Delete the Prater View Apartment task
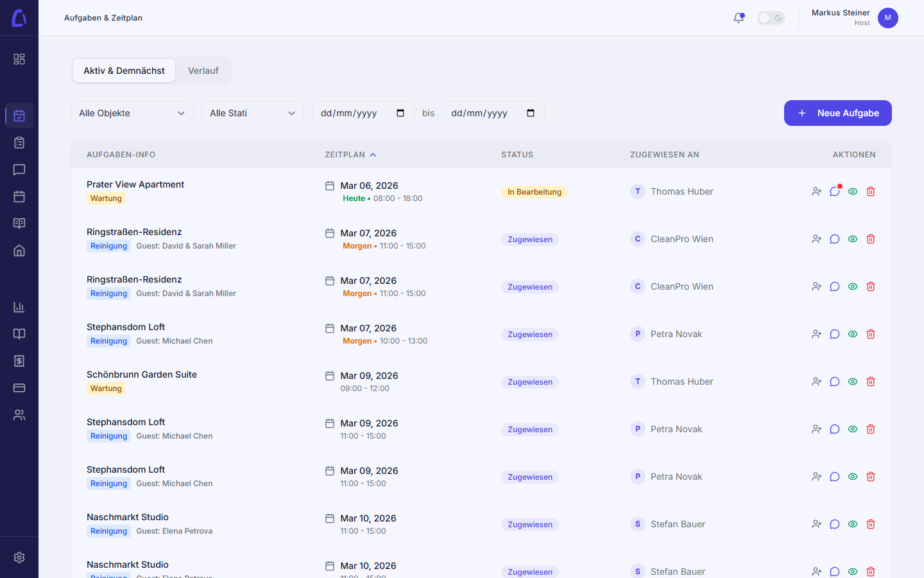924x578 pixels. click(x=871, y=191)
